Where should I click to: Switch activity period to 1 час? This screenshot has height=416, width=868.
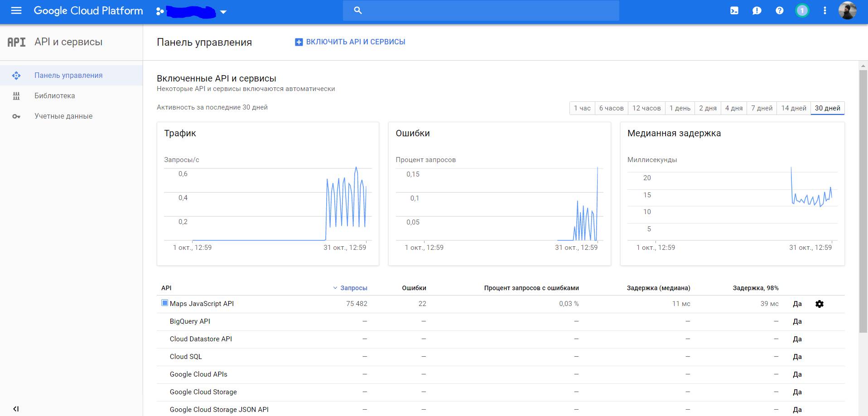tap(582, 108)
